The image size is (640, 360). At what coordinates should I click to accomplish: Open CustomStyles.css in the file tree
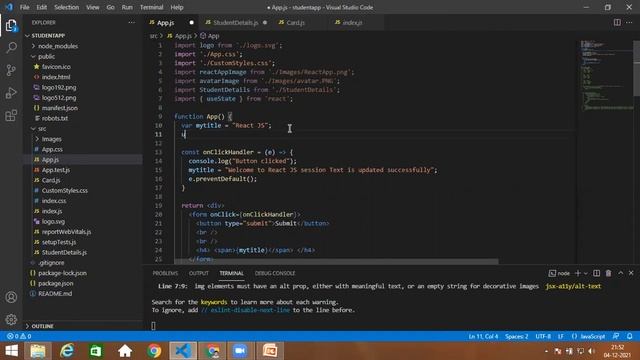[64, 191]
